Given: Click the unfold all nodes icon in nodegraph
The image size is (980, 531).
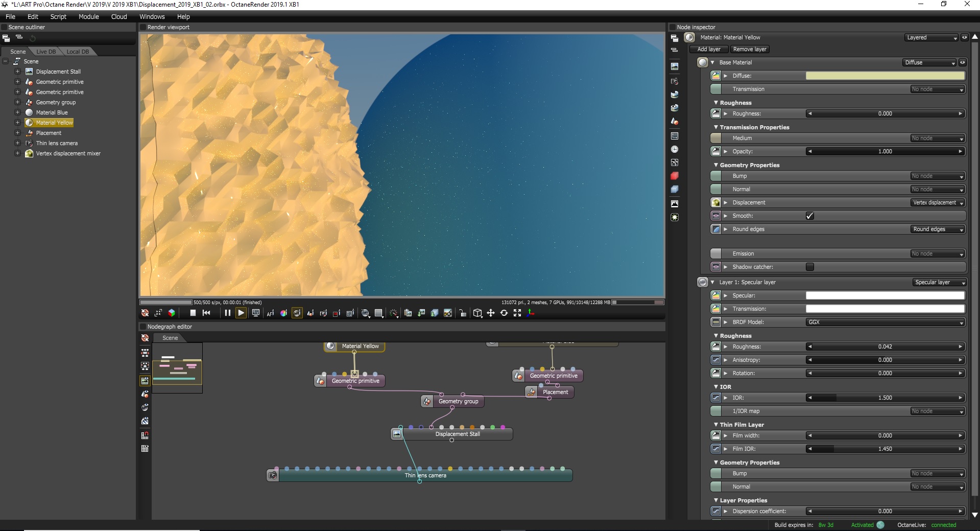Looking at the screenshot, I should [145, 353].
